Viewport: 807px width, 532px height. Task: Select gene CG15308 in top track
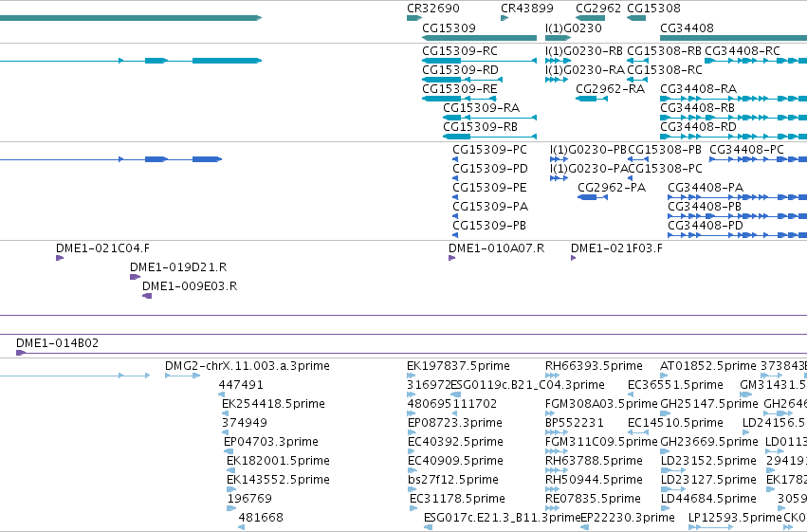[x=636, y=18]
